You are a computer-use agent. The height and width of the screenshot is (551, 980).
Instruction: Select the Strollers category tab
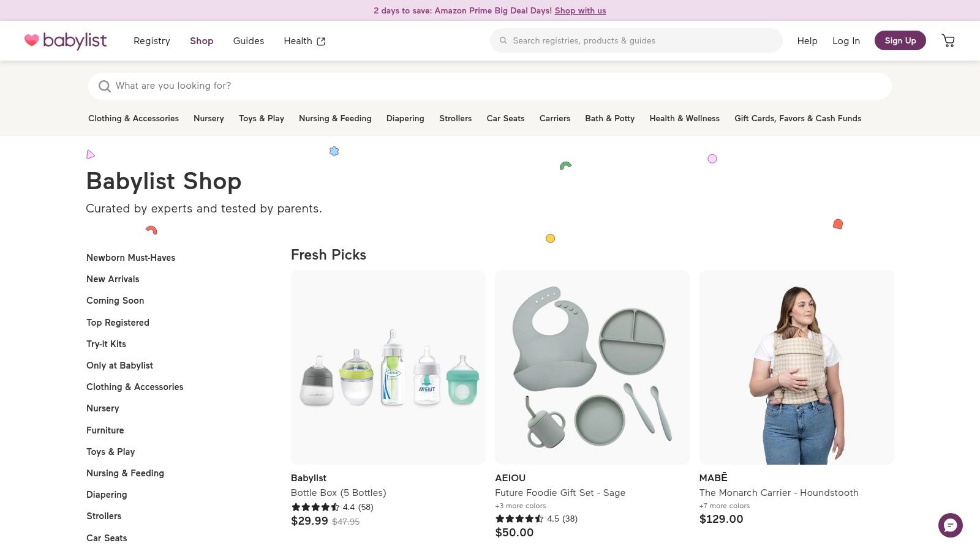click(455, 118)
